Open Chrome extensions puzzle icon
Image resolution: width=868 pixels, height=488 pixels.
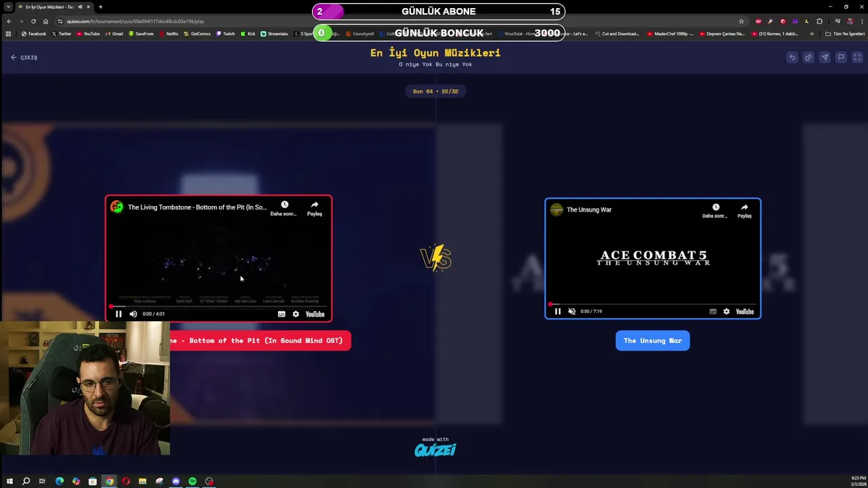(819, 21)
